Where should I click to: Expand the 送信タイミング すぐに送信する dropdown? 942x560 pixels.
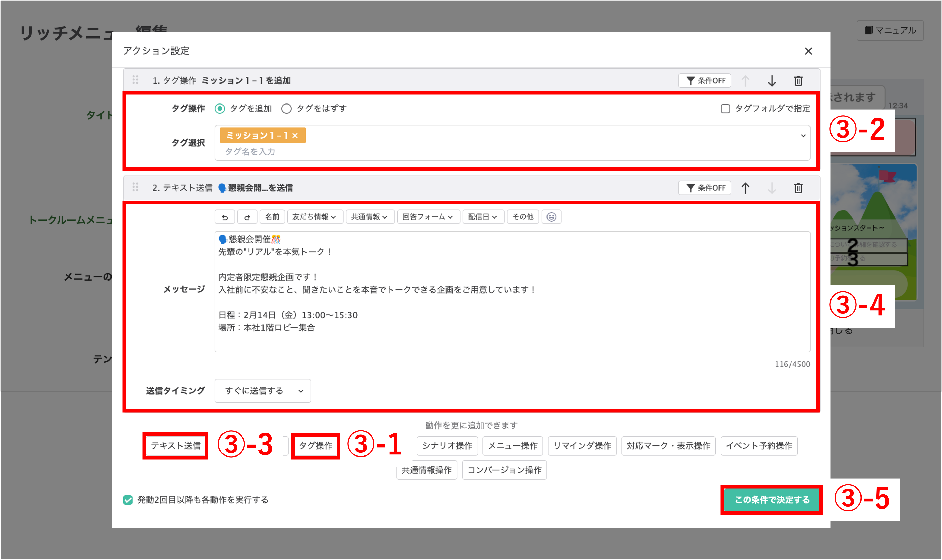pyautogui.click(x=263, y=391)
